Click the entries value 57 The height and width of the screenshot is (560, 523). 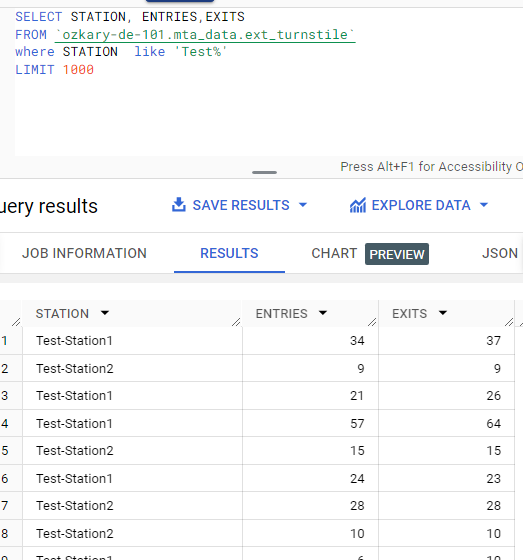pyautogui.click(x=357, y=423)
